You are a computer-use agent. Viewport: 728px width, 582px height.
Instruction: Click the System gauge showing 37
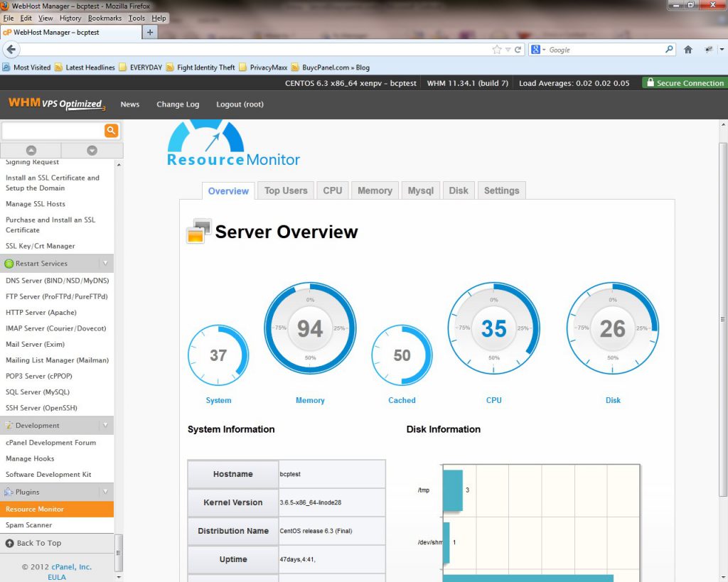tap(218, 355)
